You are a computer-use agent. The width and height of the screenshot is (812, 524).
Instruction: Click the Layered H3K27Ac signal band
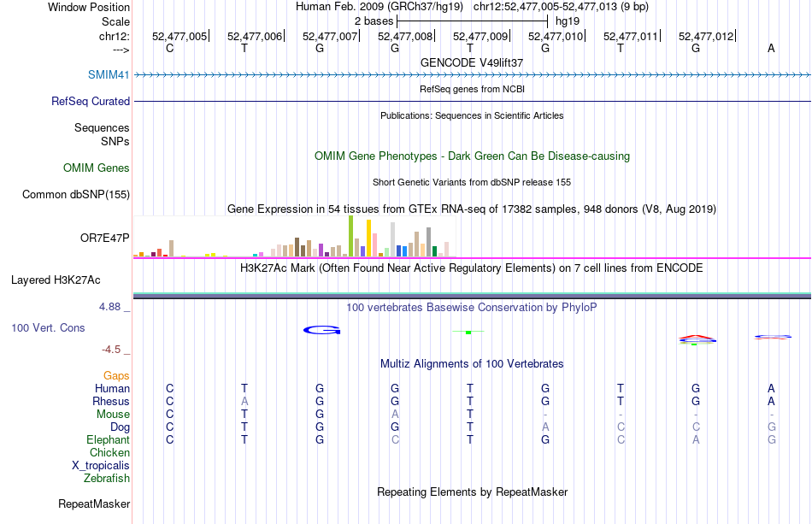coord(473,296)
